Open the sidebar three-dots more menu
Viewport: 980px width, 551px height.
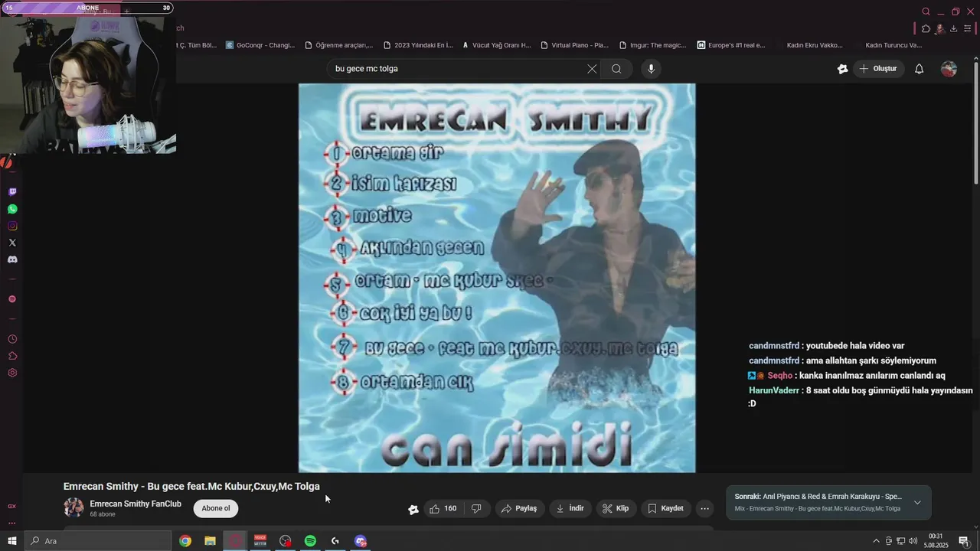pyautogui.click(x=11, y=523)
